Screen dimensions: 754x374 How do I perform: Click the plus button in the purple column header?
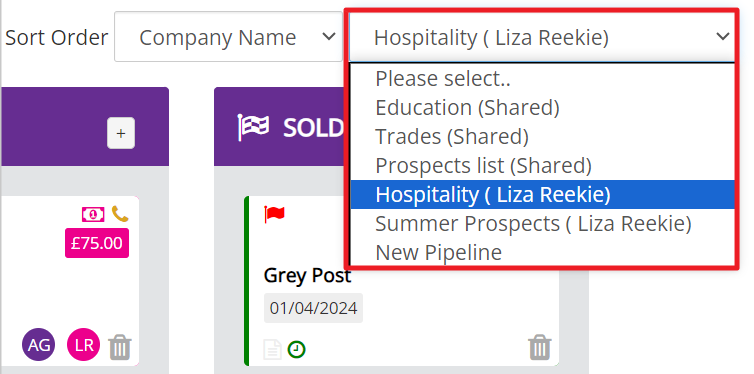pyautogui.click(x=121, y=133)
